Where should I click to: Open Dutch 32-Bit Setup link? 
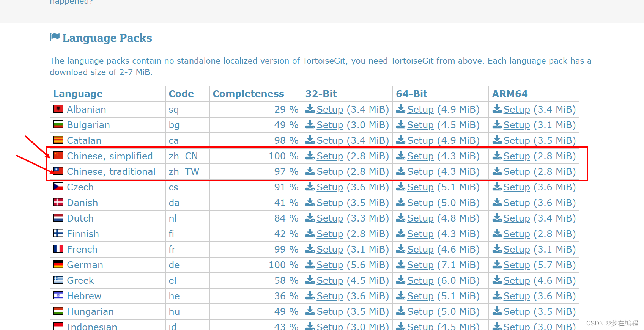(330, 218)
